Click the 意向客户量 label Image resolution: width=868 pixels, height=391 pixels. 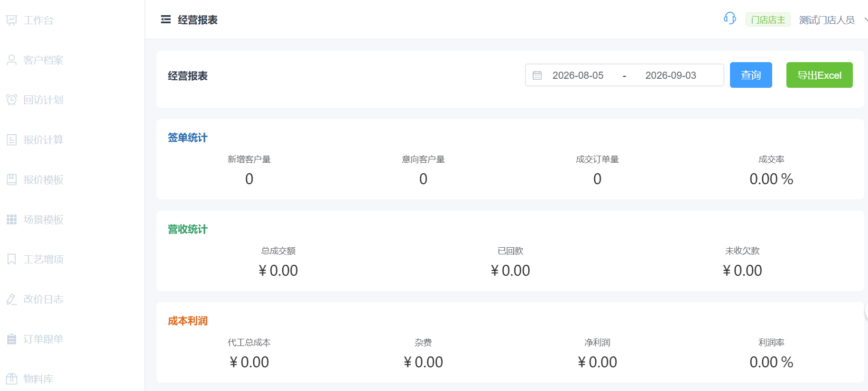coord(423,159)
